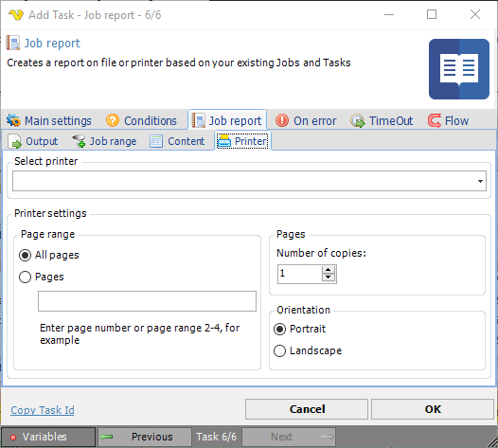Click the window resize grip corner

point(491,441)
